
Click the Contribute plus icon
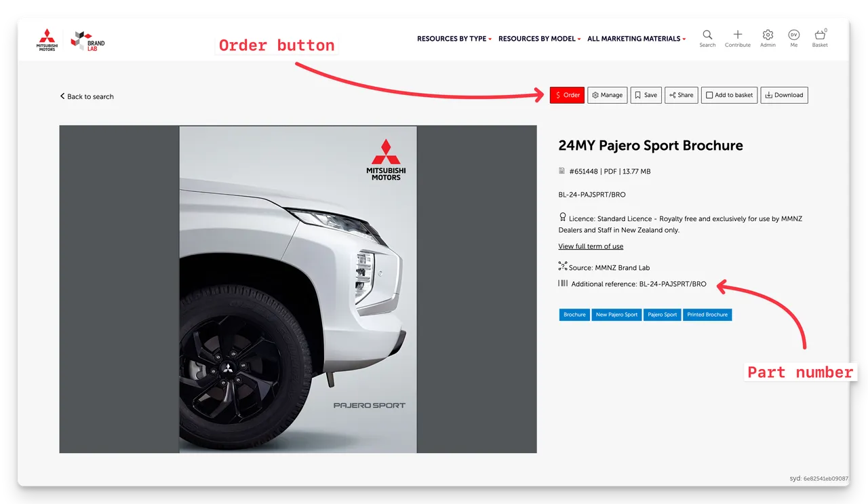(x=737, y=35)
